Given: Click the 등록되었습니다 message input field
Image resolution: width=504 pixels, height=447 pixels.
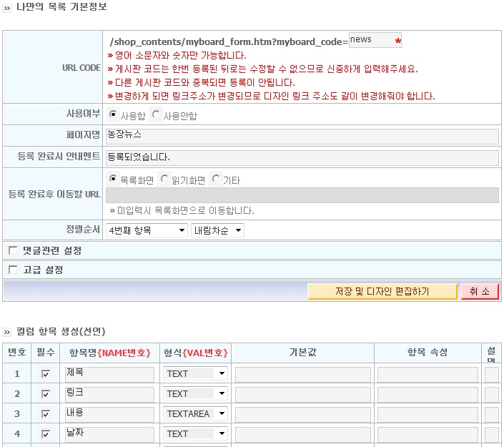Looking at the screenshot, I should tap(302, 158).
